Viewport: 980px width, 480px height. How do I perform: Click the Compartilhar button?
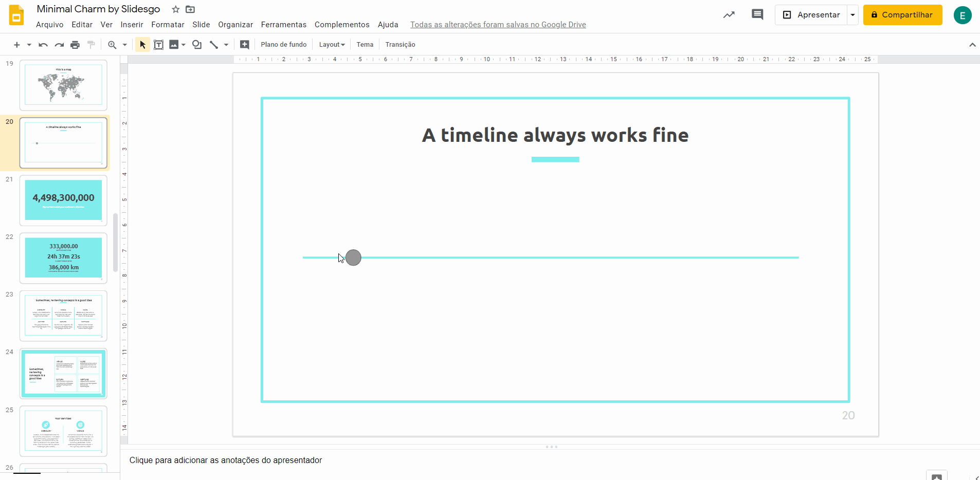[x=902, y=15]
